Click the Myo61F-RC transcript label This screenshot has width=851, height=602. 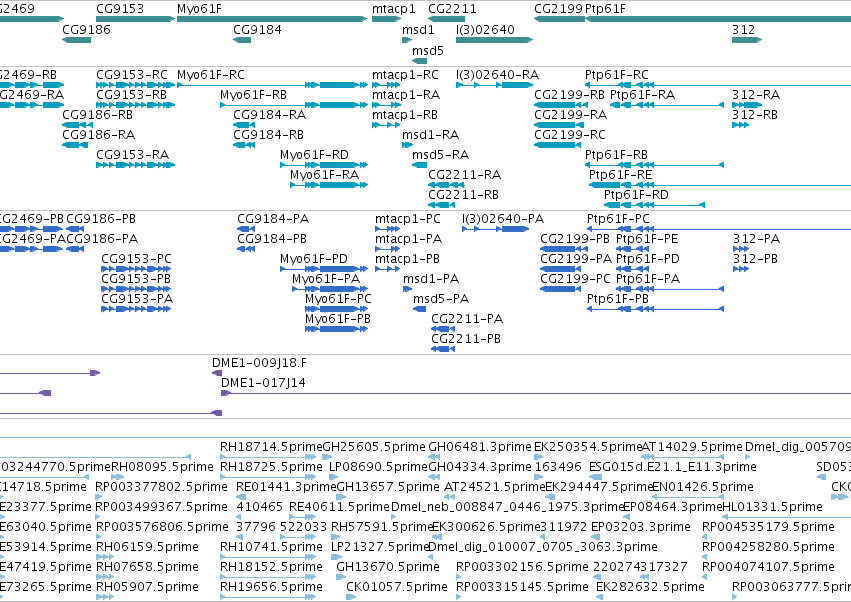(x=211, y=74)
